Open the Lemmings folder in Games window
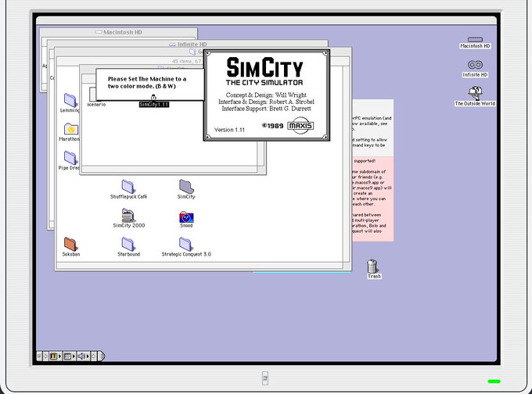The width and height of the screenshot is (532, 394). click(70, 100)
